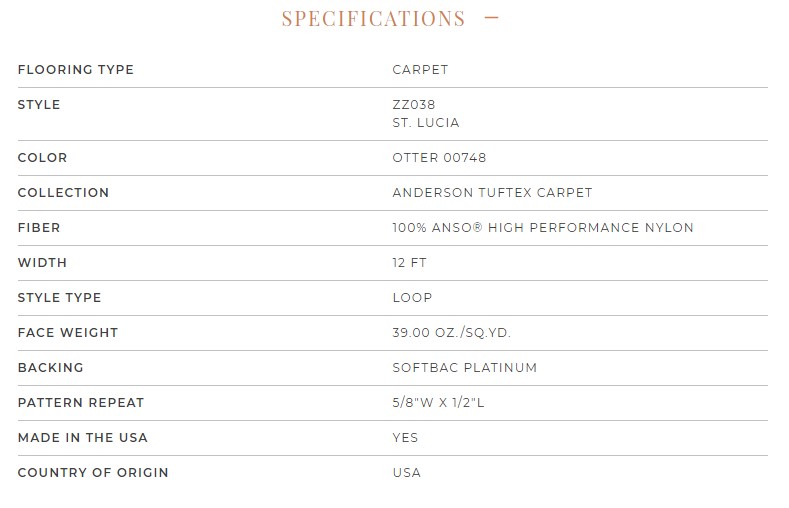
Task: Click the SPECIFICATIONS heading
Action: [x=373, y=19]
